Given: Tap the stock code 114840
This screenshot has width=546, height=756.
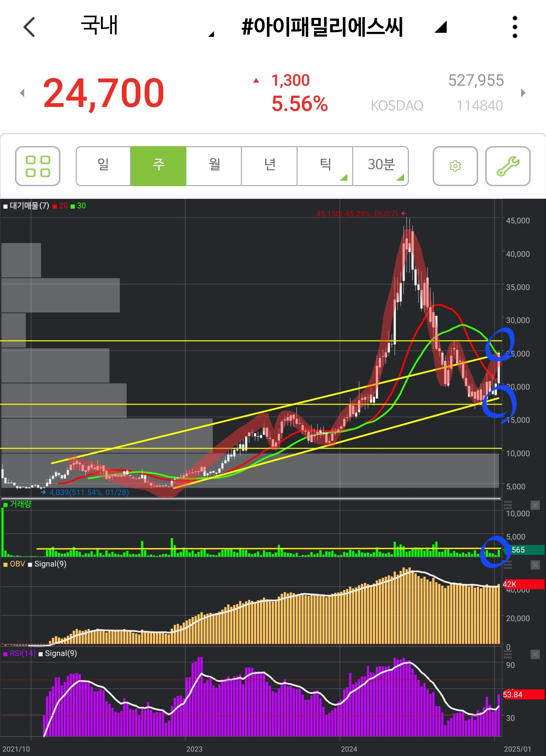Looking at the screenshot, I should coord(479,106).
